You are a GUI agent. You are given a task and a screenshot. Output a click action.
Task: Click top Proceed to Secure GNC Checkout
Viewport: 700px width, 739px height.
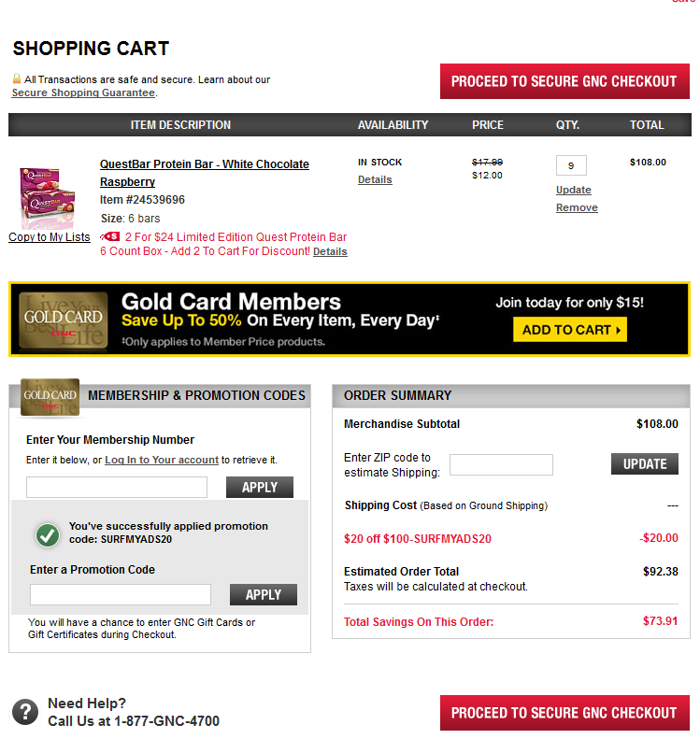click(564, 81)
